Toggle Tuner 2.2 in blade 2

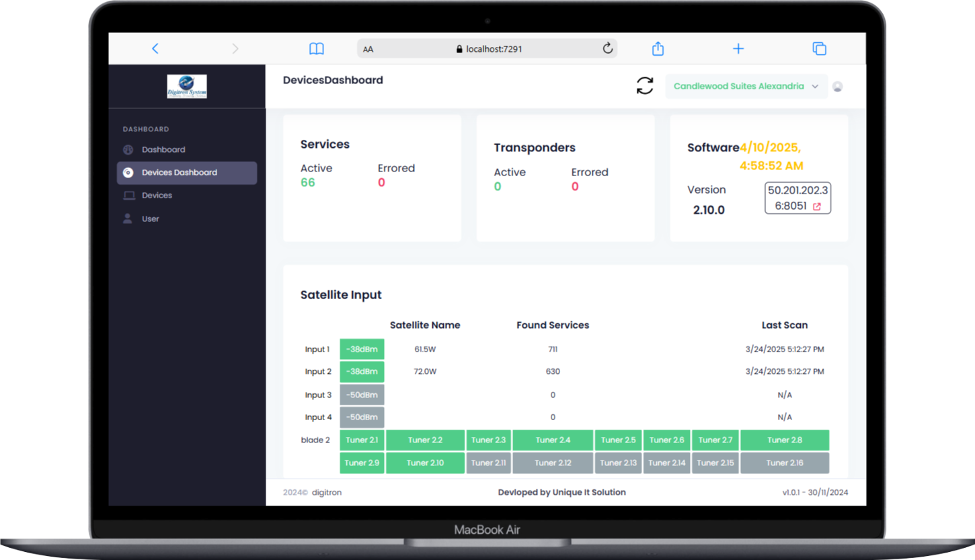425,440
